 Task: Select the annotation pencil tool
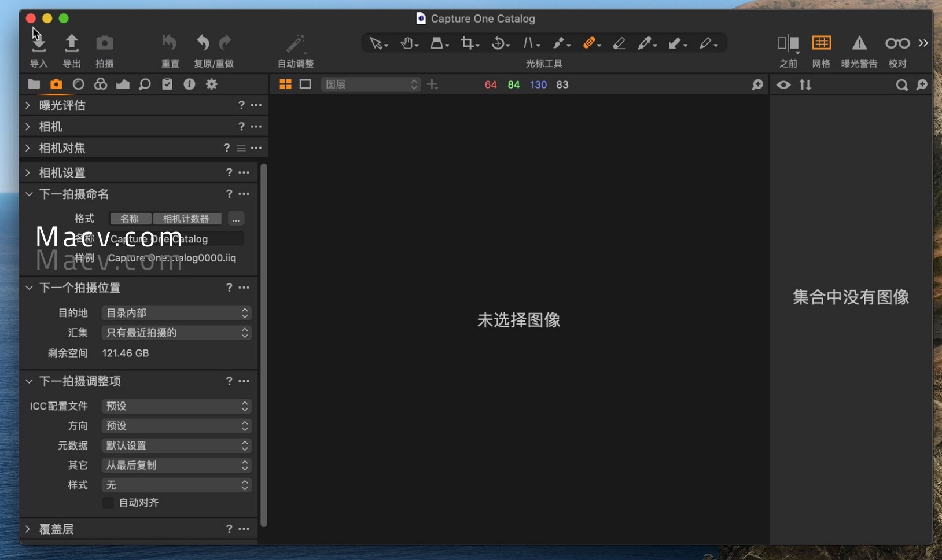708,43
